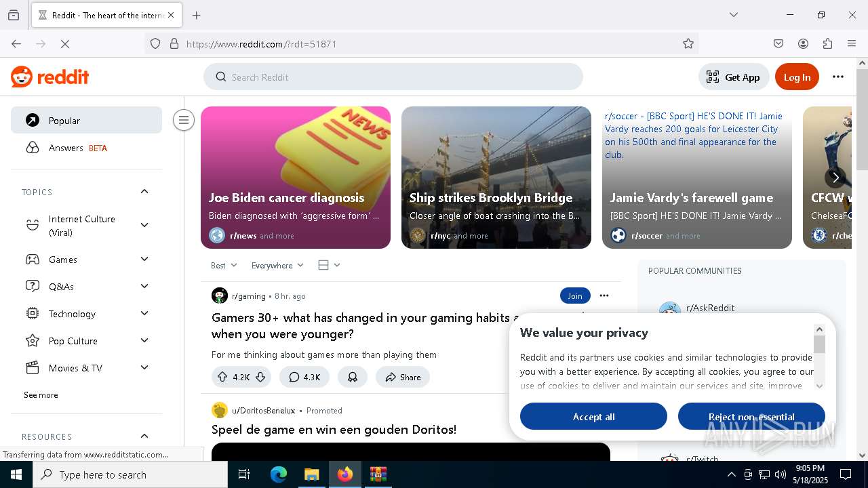Upvote the r/gaming post
This screenshot has height=488, width=868.
pos(222,377)
